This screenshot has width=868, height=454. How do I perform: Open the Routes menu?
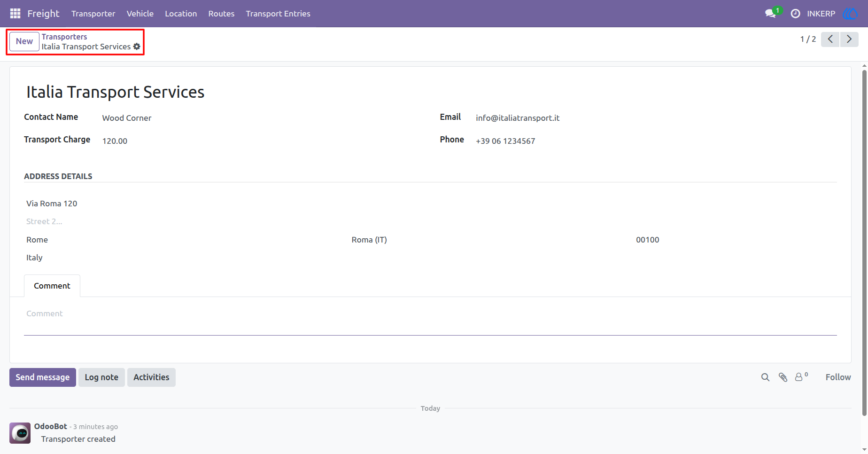click(x=221, y=14)
